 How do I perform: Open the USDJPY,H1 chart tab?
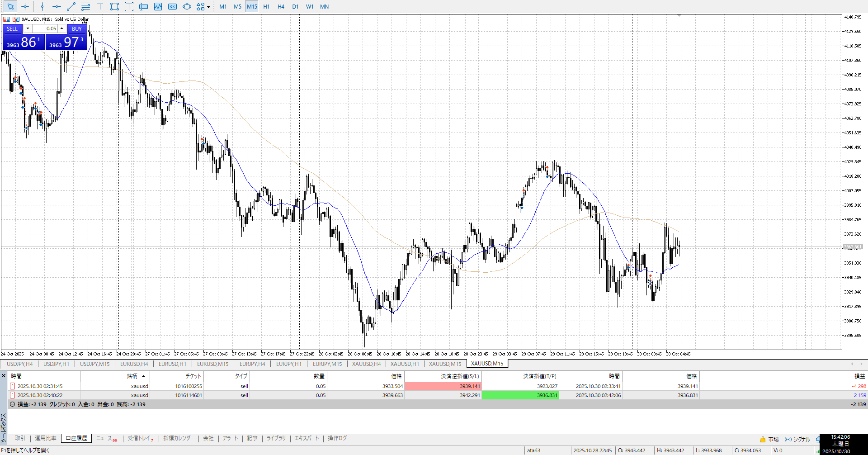56,364
